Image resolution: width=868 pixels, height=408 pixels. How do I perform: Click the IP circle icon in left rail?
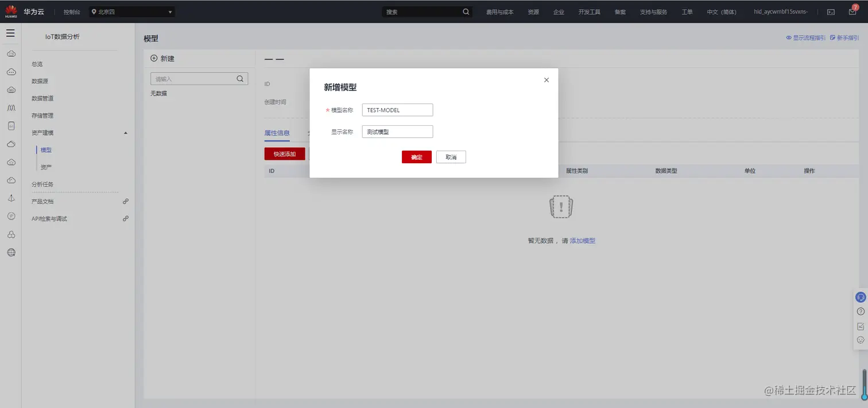(x=11, y=216)
